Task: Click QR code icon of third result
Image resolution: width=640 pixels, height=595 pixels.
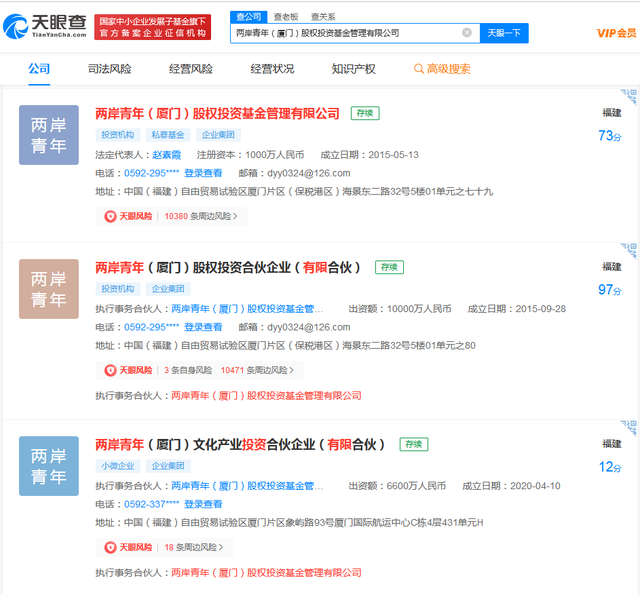Action: point(630,427)
